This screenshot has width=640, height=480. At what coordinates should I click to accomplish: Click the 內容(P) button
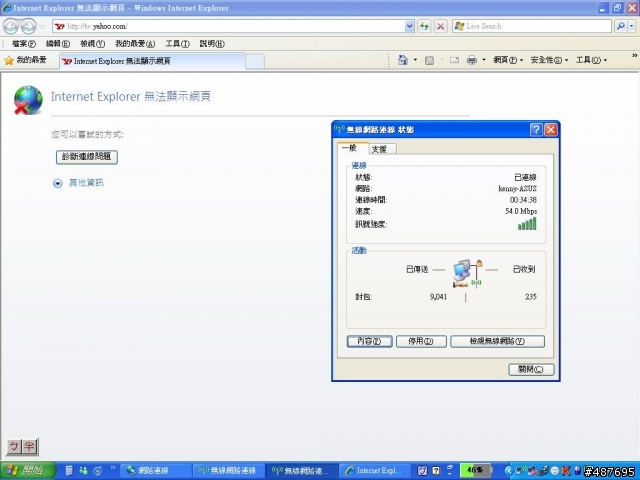click(x=369, y=341)
